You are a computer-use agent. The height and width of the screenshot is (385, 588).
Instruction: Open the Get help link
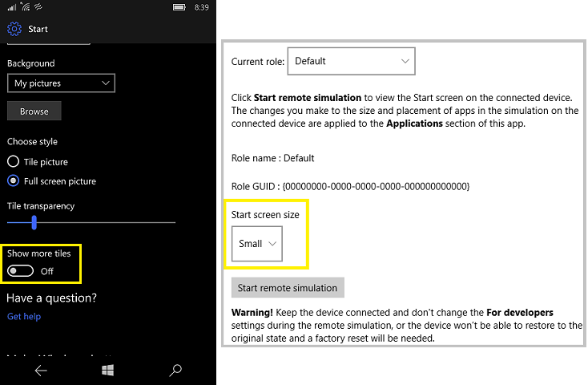coord(23,316)
